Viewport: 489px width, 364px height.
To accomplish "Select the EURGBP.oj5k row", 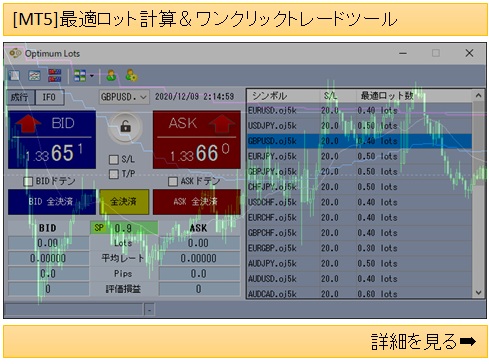I will [359, 248].
